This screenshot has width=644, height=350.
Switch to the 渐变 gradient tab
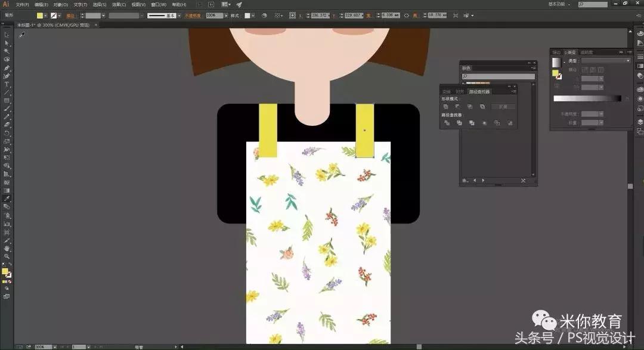[x=571, y=52]
